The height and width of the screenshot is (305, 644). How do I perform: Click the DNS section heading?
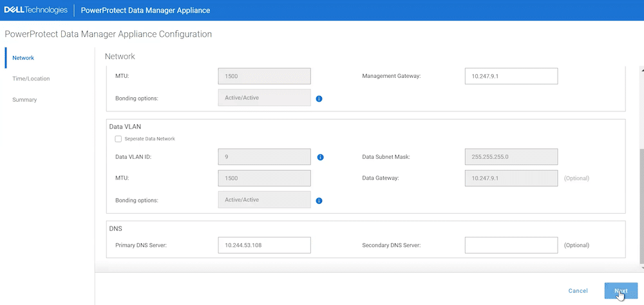coord(115,228)
